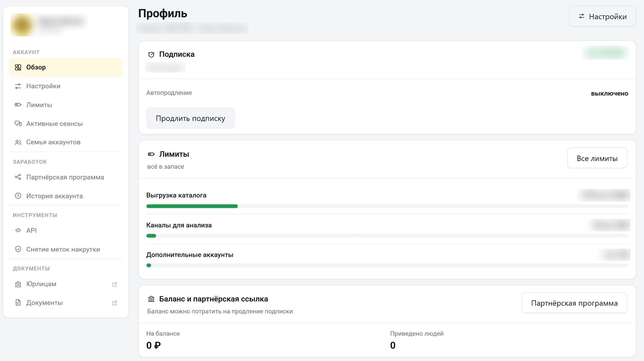Image resolution: width=644 pixels, height=361 pixels.
Task: Open Настройки in the sidebar menu
Action: click(x=66, y=86)
